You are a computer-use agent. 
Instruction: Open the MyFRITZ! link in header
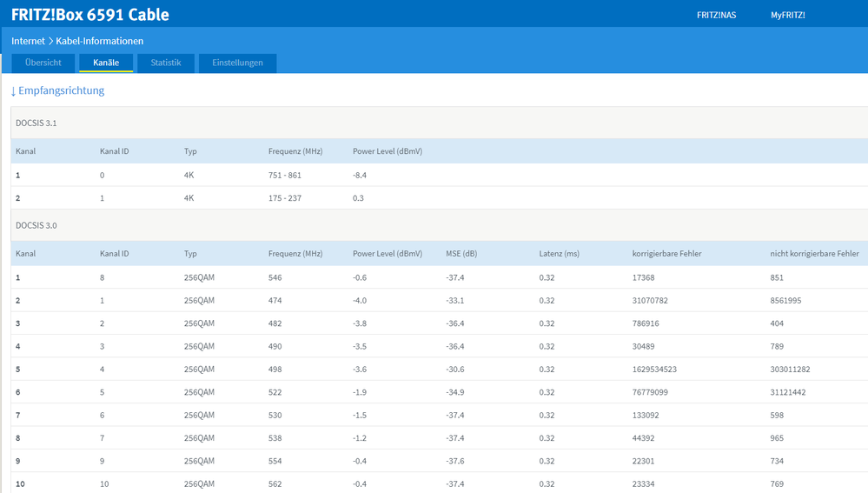point(787,15)
